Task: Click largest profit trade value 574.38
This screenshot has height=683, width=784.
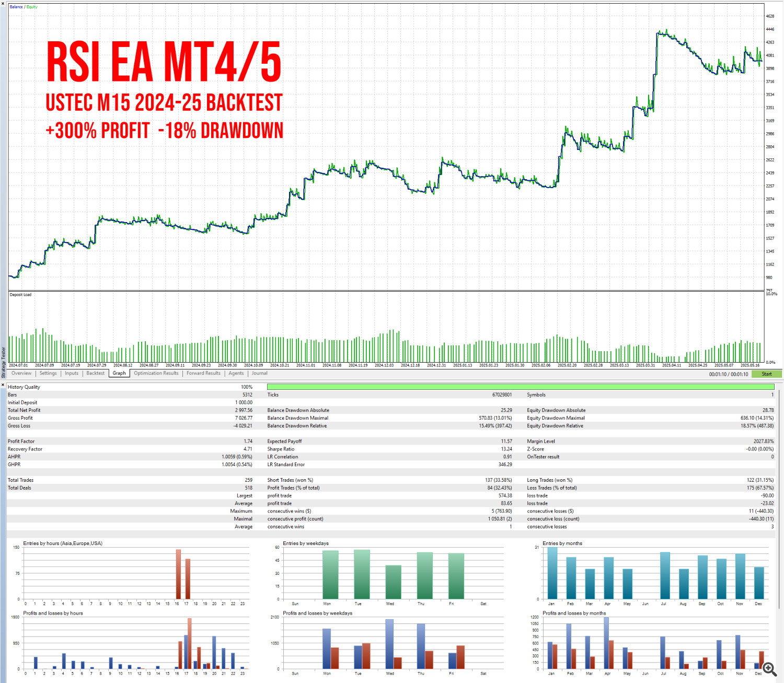Action: coord(505,495)
